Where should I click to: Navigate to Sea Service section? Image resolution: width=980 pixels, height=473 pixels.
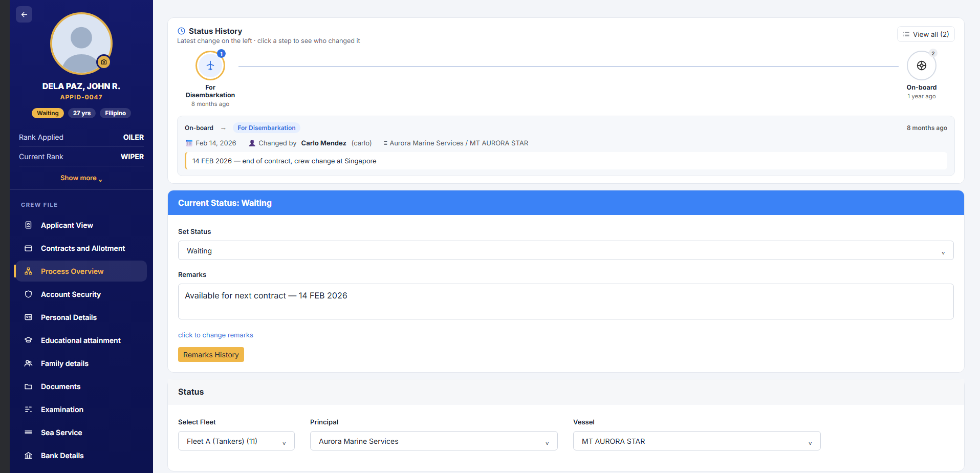[81, 433]
